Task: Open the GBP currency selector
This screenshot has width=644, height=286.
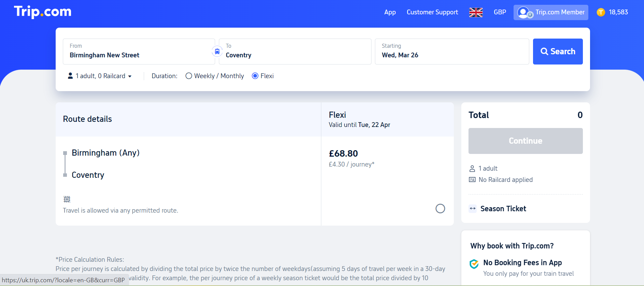Action: (x=500, y=12)
